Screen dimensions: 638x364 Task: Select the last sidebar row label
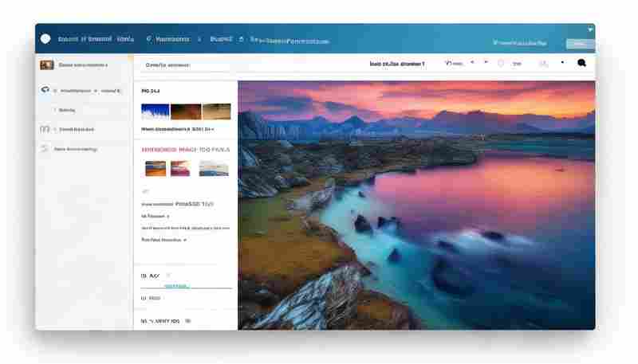[x=75, y=149]
